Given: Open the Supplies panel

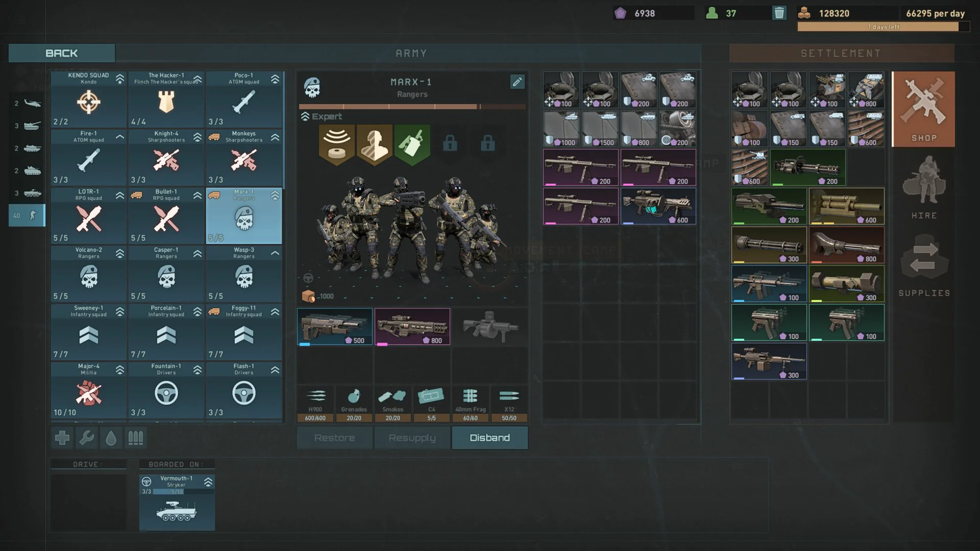Looking at the screenshot, I should pos(923,265).
